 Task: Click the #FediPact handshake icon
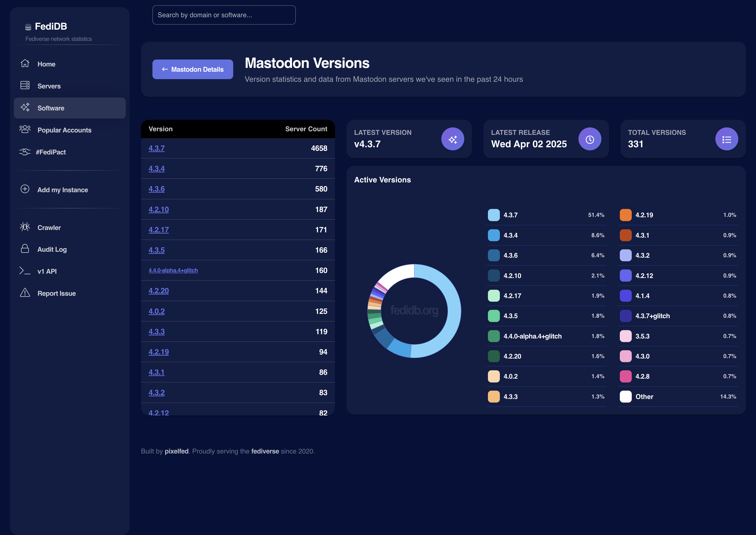pyautogui.click(x=25, y=152)
